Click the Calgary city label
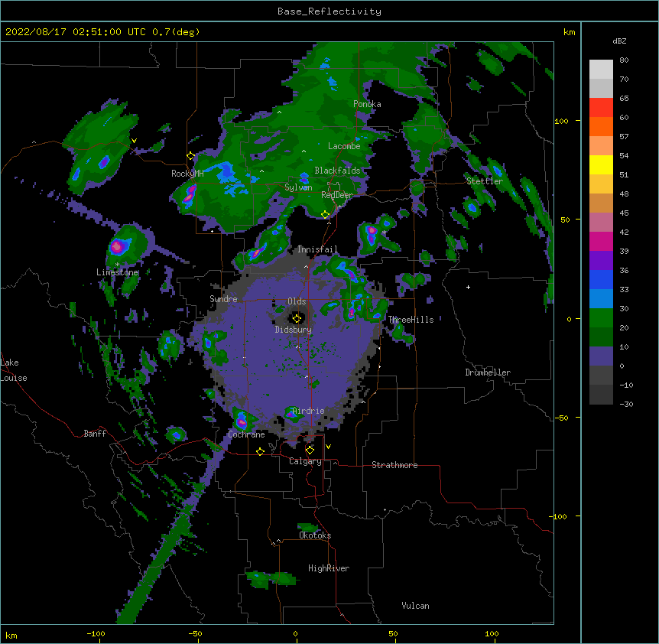 [305, 461]
